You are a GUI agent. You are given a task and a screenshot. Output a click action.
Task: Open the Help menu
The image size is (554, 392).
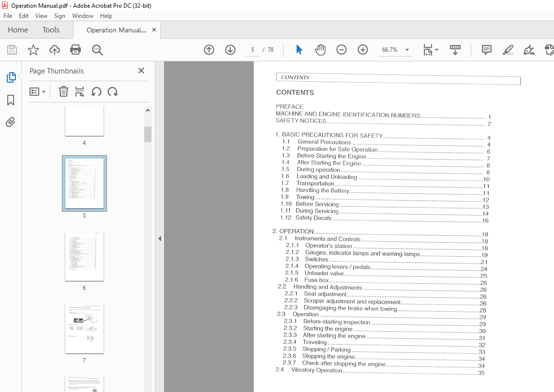pyautogui.click(x=106, y=16)
